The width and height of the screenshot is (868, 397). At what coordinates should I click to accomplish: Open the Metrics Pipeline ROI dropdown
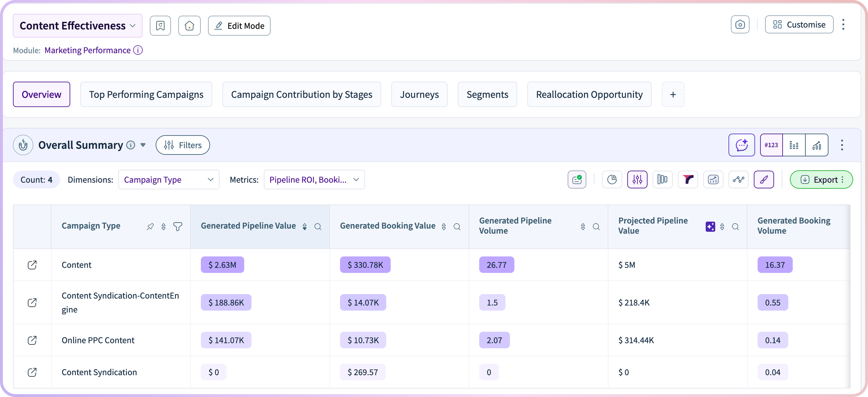[x=314, y=180]
